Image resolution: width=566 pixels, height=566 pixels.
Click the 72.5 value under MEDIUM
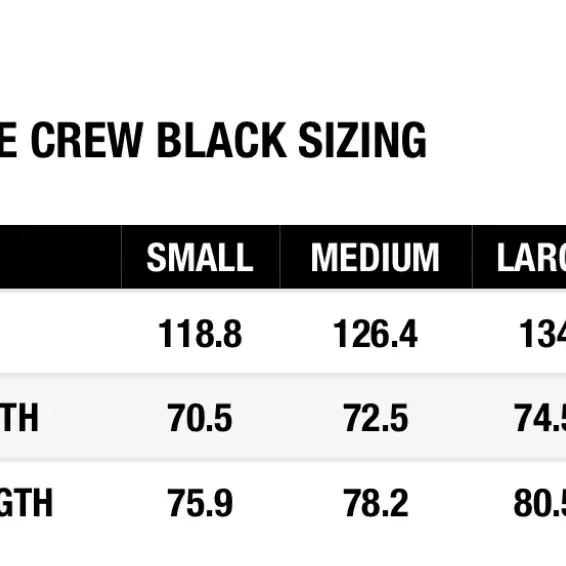tap(376, 418)
